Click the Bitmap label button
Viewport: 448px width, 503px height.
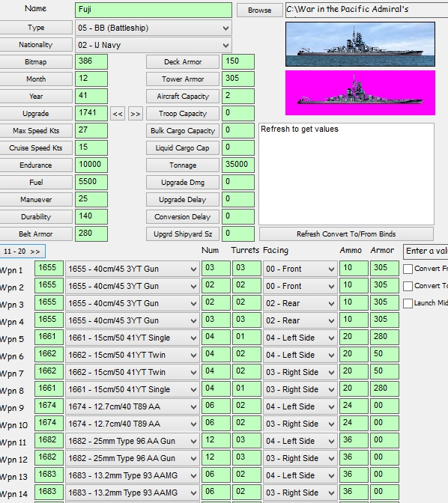36,62
